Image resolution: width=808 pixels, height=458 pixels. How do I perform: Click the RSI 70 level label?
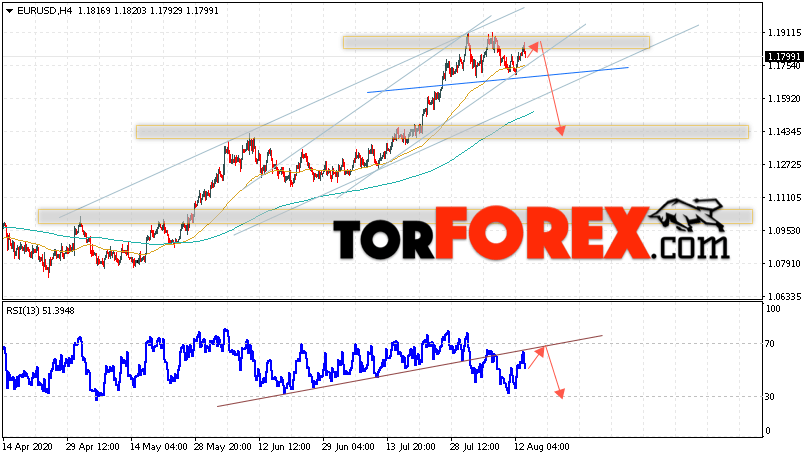tap(770, 344)
